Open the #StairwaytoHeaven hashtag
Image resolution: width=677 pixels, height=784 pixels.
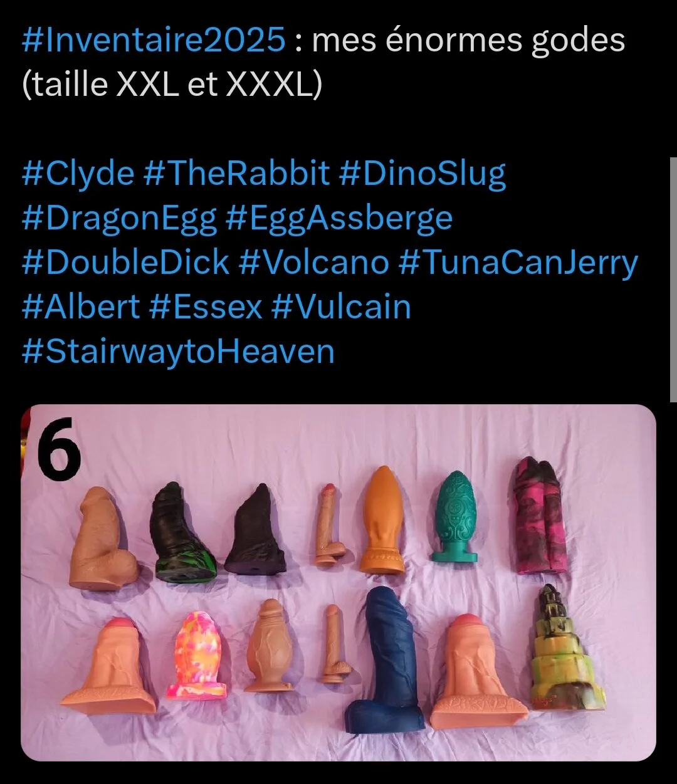[x=178, y=352]
